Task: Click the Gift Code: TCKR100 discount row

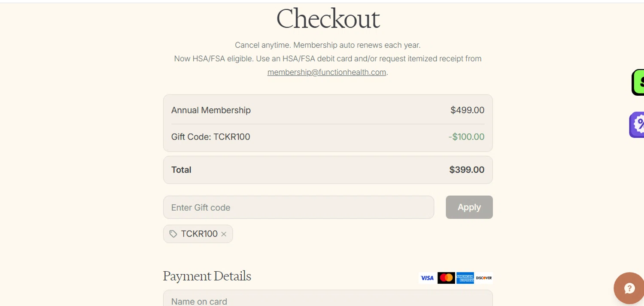Action: 328,137
